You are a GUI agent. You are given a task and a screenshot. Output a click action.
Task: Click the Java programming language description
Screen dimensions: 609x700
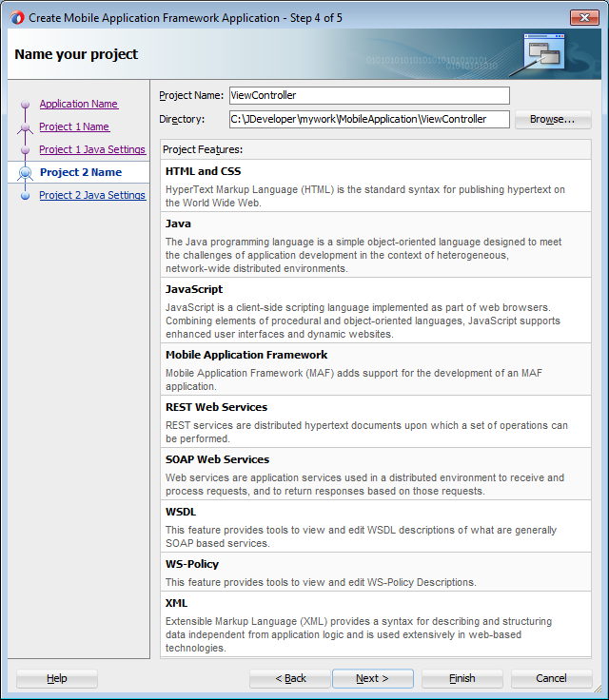[363, 255]
